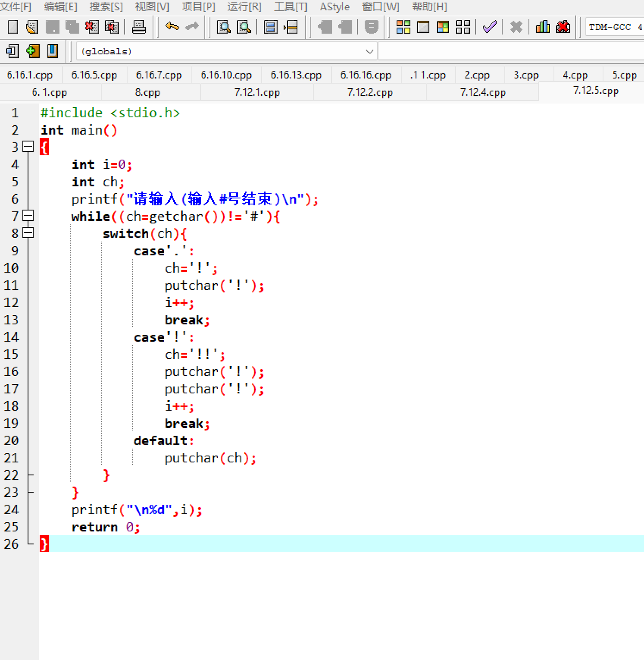Click the grayed shield-shaped toolbar icon
Screen dimensions: 644x660
pos(371,27)
